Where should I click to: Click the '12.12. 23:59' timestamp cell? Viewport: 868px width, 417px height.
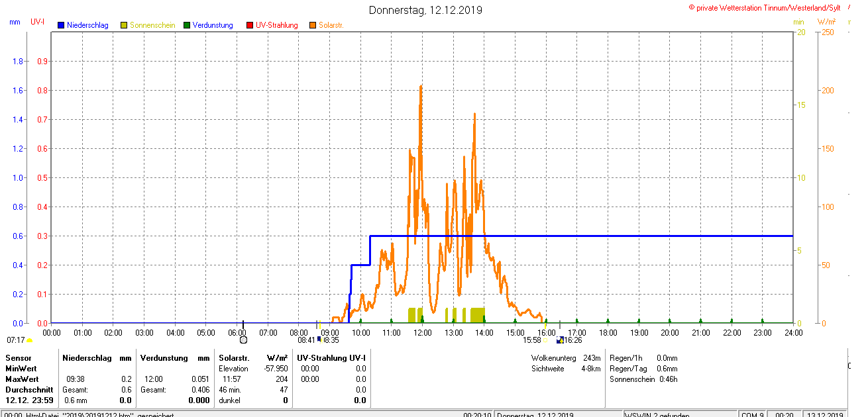point(29,400)
